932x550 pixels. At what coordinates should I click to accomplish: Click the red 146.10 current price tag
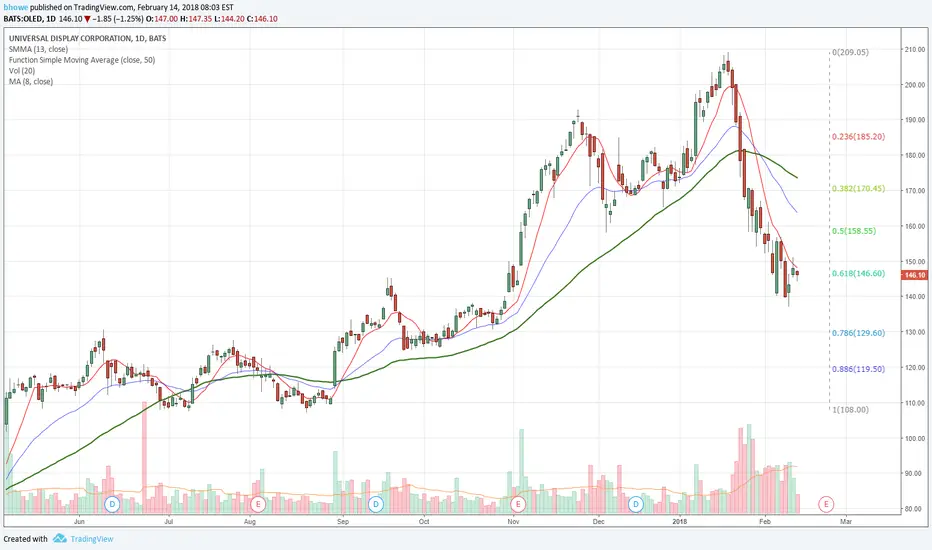point(914,275)
